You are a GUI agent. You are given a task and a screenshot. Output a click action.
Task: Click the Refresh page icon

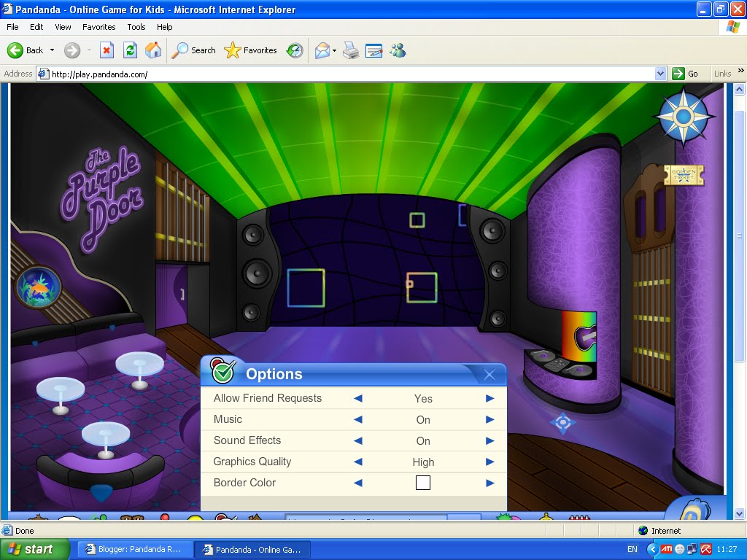(x=130, y=50)
